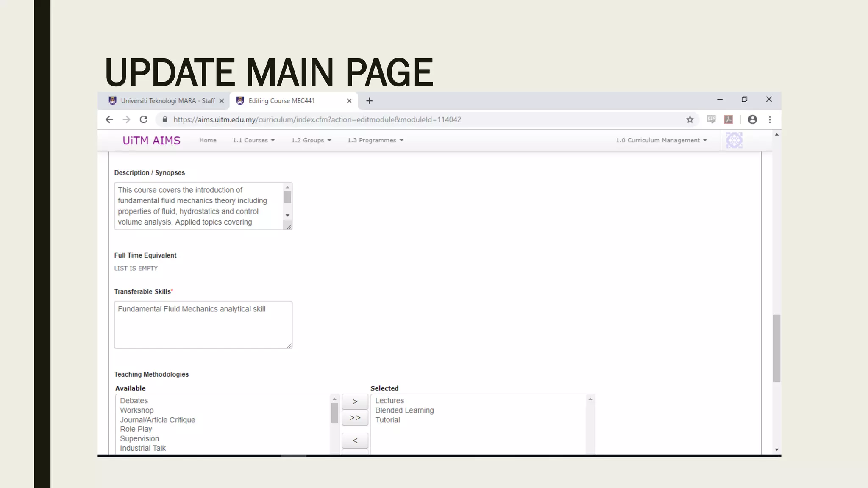Move selected methodology with > button

355,402
